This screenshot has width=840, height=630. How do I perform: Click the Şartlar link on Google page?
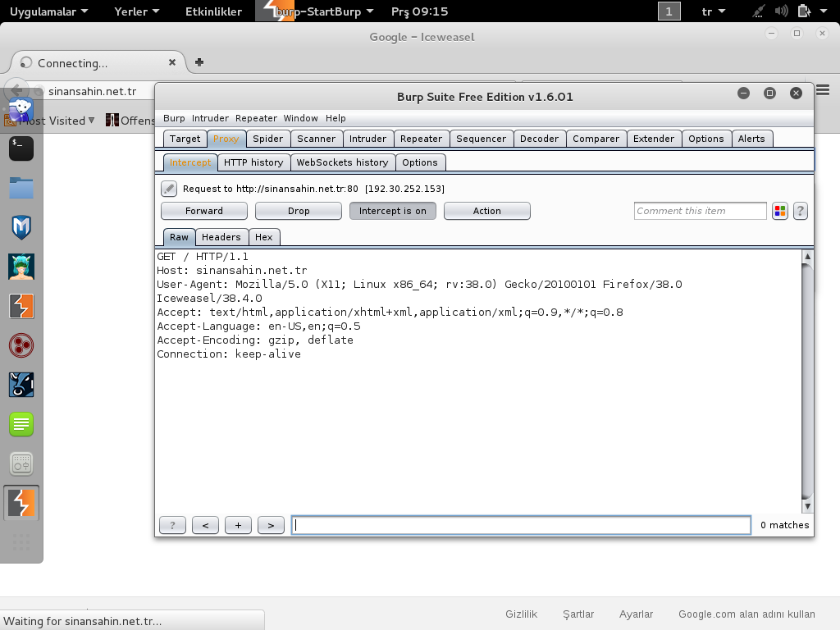pyautogui.click(x=578, y=614)
